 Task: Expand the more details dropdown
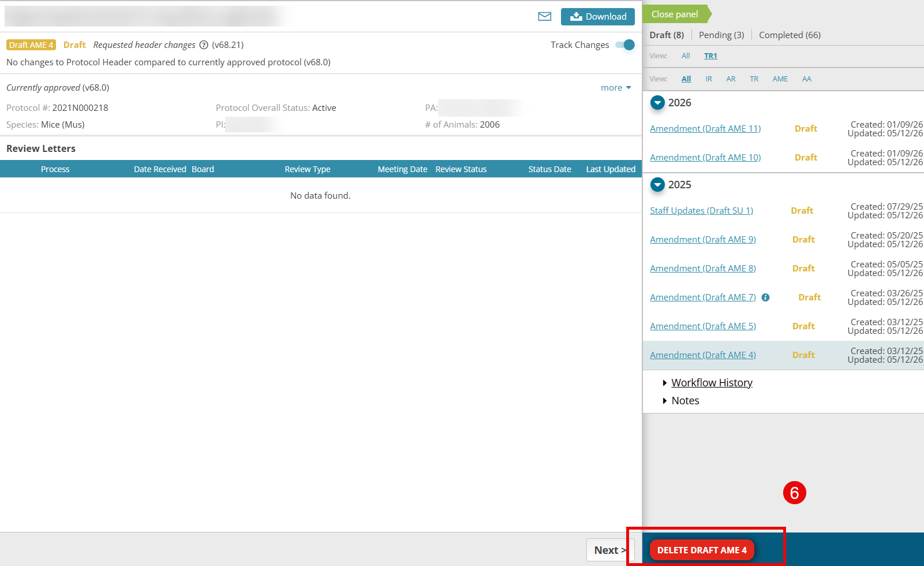tap(616, 88)
